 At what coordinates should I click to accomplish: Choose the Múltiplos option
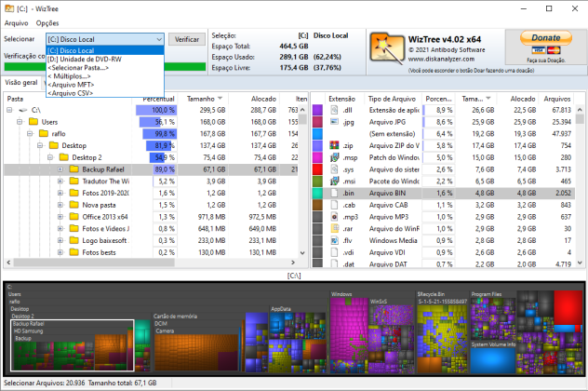[105, 76]
